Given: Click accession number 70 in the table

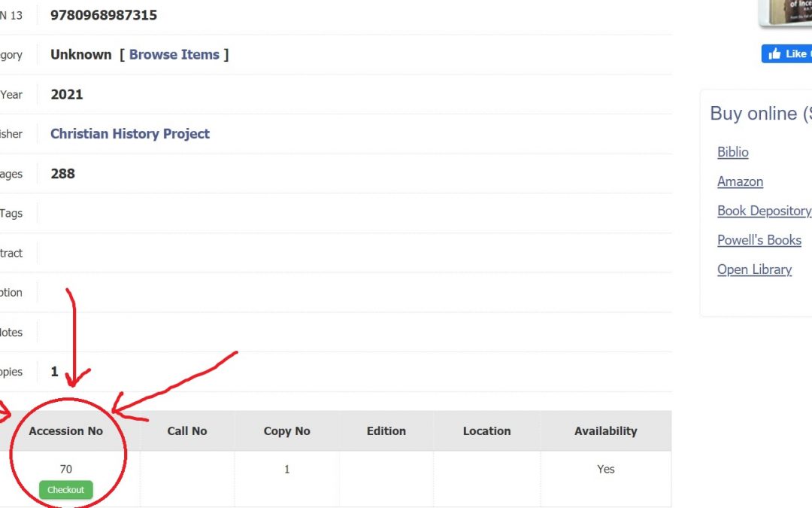Looking at the screenshot, I should (66, 470).
